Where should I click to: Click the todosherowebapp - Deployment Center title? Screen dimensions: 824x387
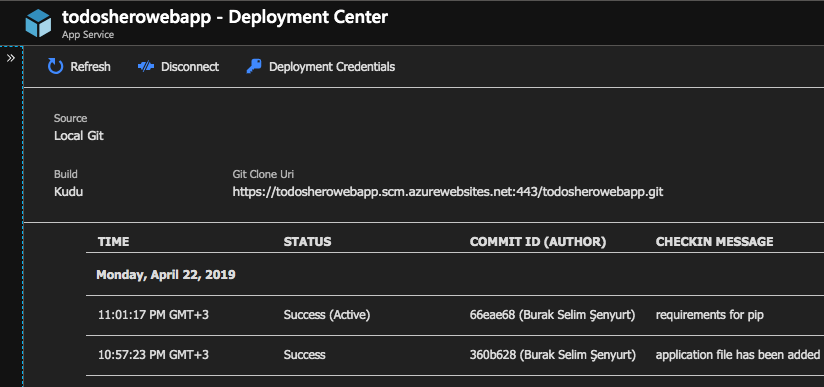(225, 17)
